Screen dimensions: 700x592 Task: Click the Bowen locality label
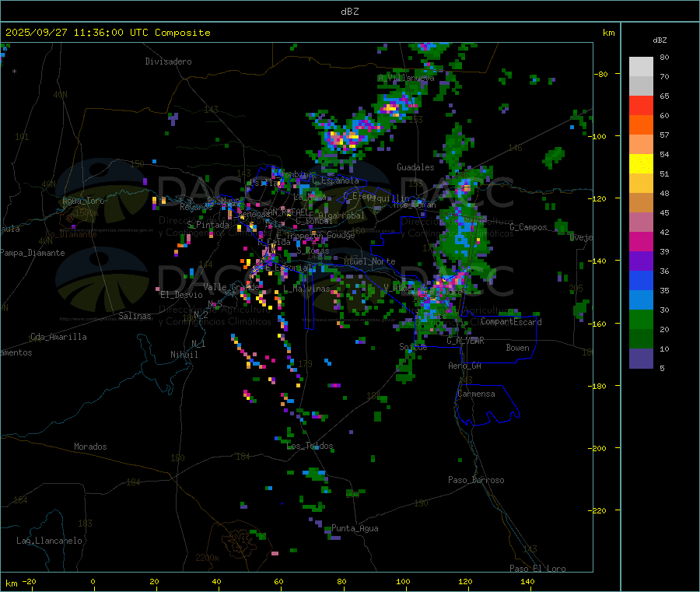click(x=517, y=348)
